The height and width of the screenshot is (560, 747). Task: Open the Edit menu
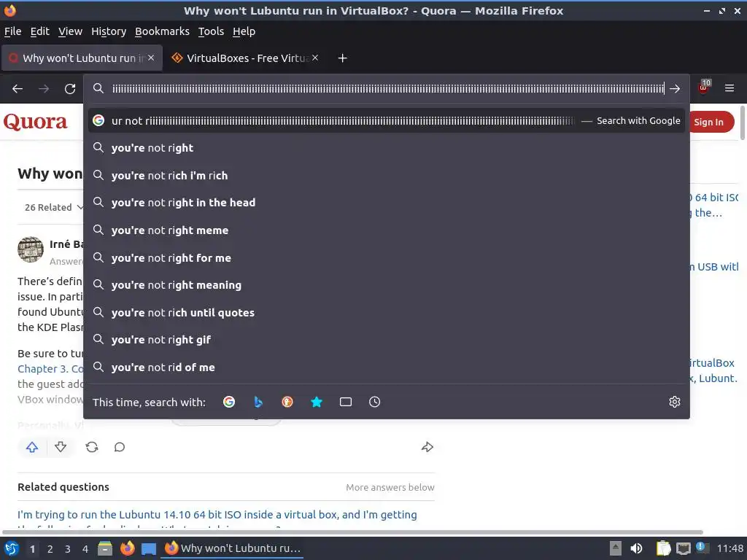tap(40, 31)
